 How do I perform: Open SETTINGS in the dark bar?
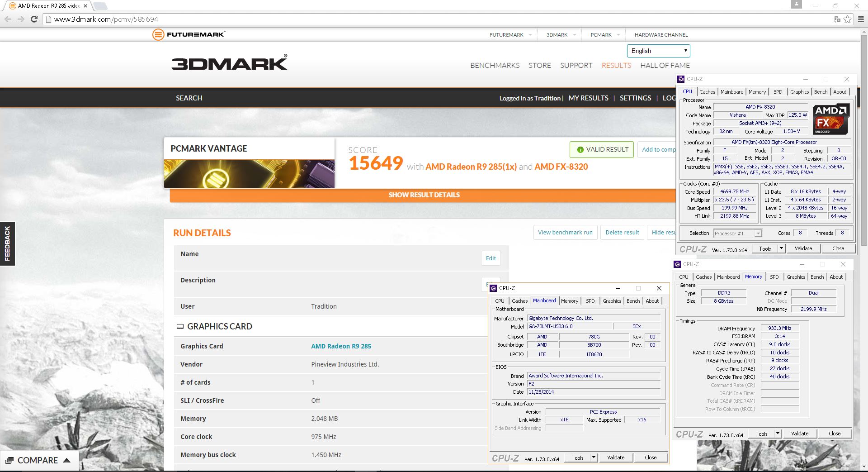pos(635,98)
